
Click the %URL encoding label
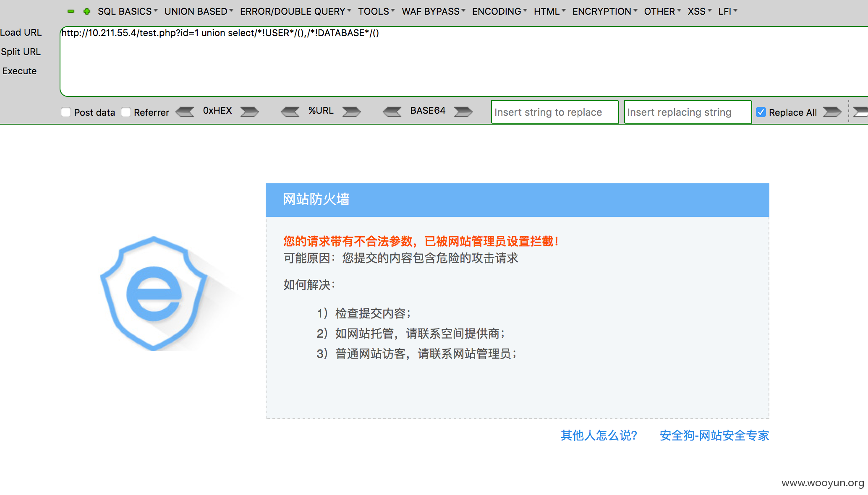[x=321, y=110]
